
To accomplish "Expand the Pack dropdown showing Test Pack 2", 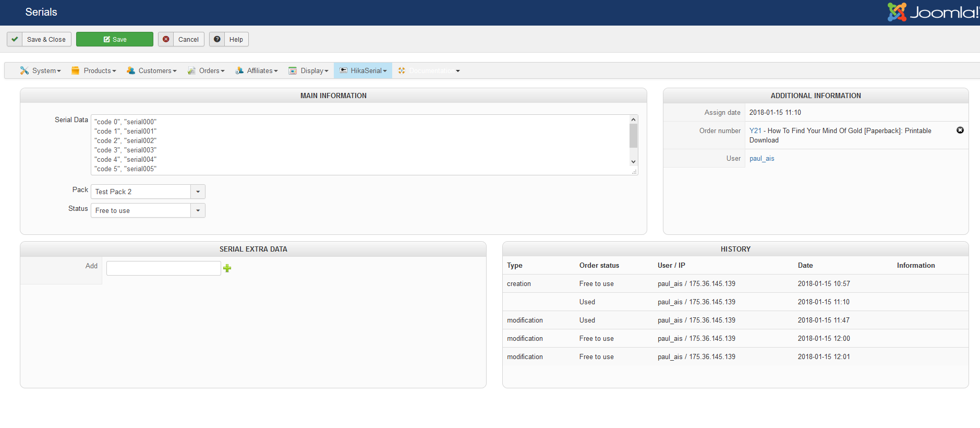I will click(x=148, y=192).
